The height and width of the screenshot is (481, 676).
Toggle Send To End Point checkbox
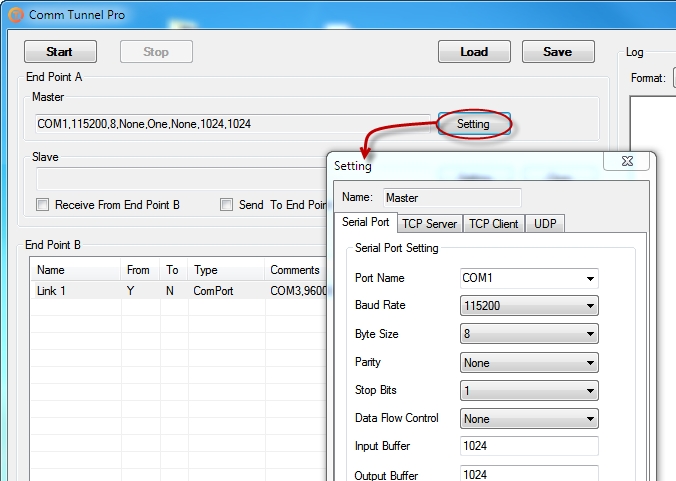coord(226,204)
